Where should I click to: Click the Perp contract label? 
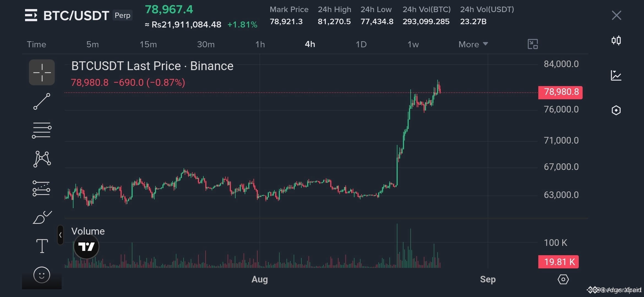[122, 15]
